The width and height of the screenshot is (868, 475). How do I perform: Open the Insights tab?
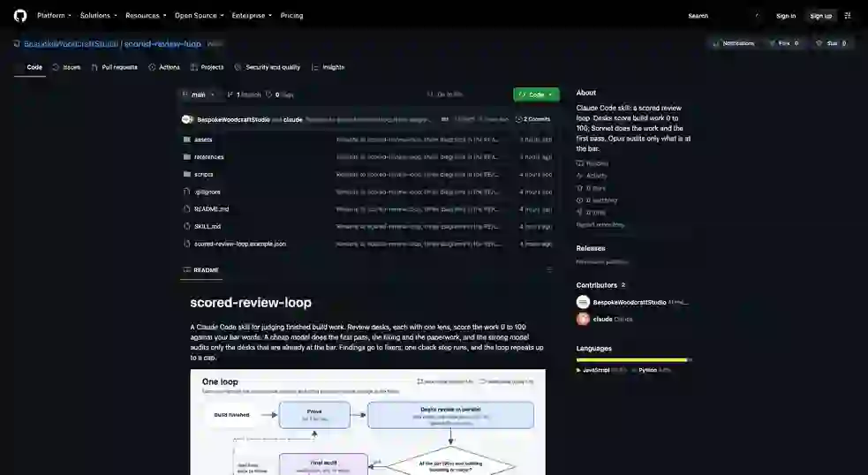(x=328, y=67)
